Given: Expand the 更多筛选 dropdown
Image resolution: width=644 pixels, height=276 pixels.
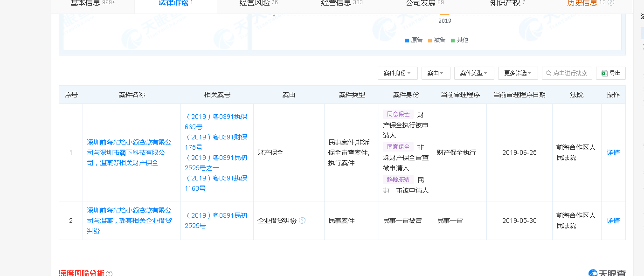Looking at the screenshot, I should (518, 73).
